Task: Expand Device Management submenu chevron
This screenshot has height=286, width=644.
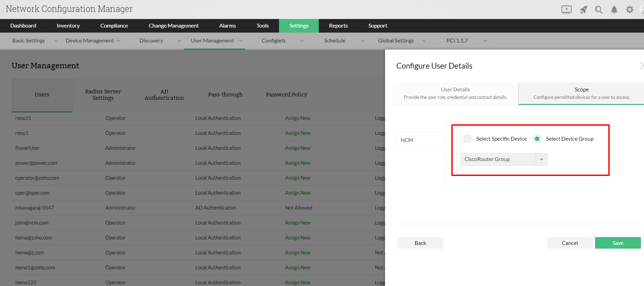Action: tap(119, 41)
